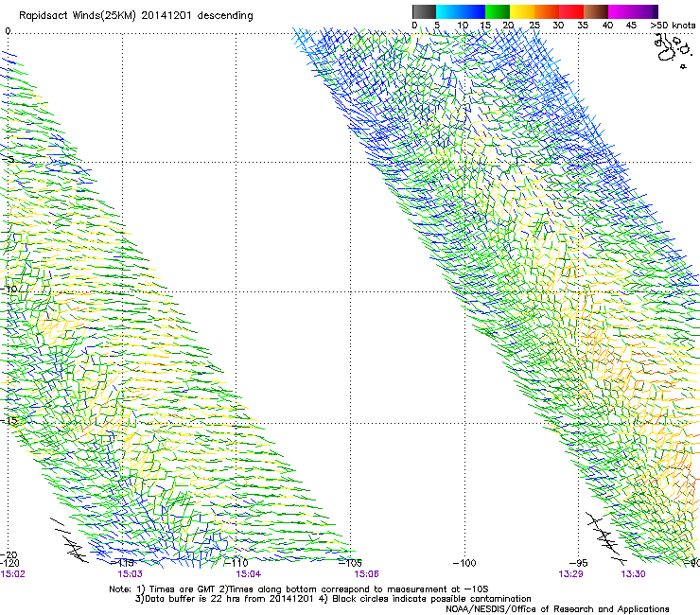Click the "-110" longitude axis label

(236, 563)
